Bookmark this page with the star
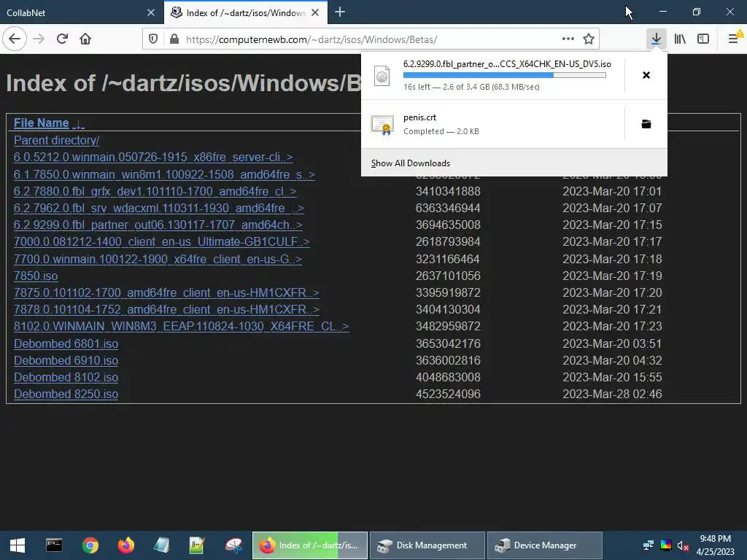Viewport: 747px width, 560px height. pyautogui.click(x=589, y=39)
